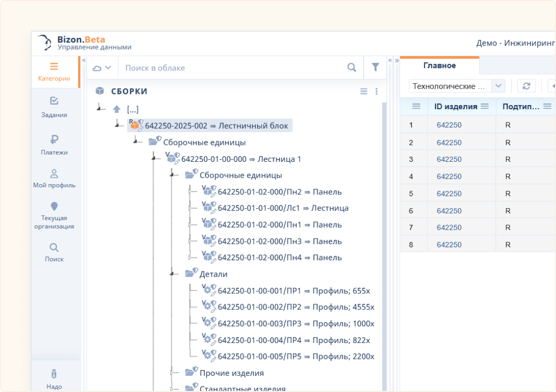Image resolution: width=556 pixels, height=392 pixels.
Task: Open the Технологические combo box dropdown
Action: [498, 86]
